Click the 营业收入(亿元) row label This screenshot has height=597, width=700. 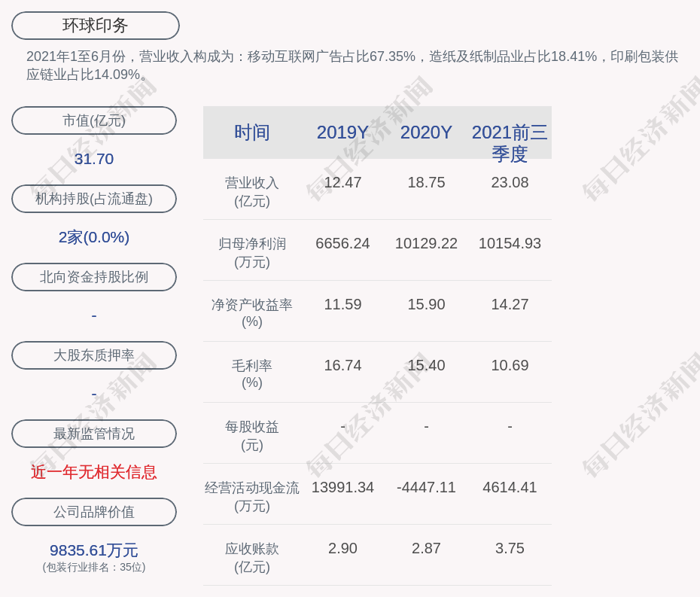(x=252, y=191)
